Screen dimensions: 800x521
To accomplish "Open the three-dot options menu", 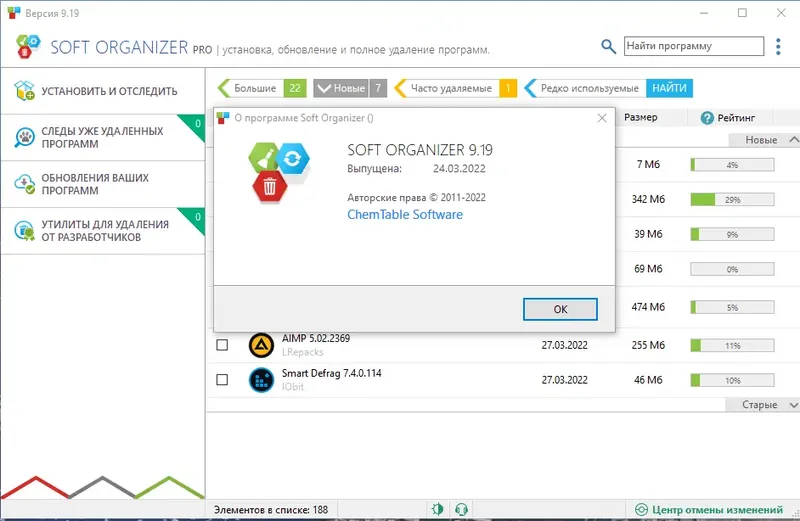I will [x=778, y=46].
